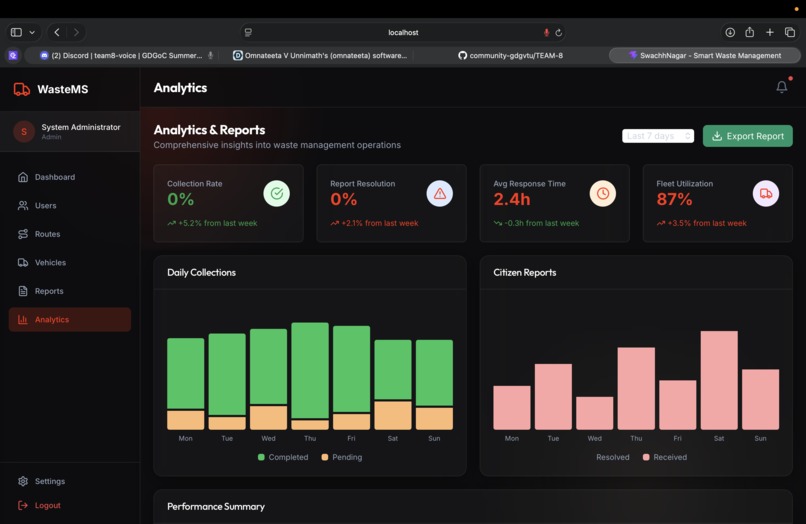Click the Daily Collections card title
The image size is (806, 524).
point(202,273)
